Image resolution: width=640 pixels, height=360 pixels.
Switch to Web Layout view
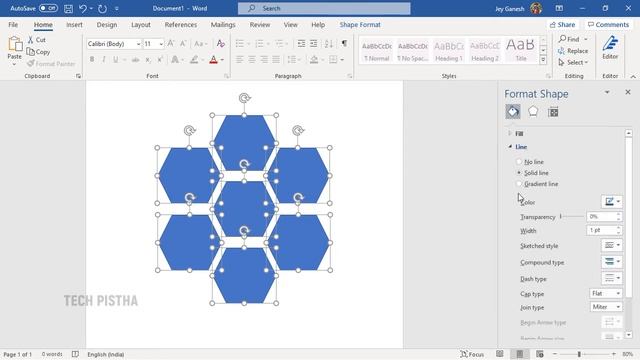(540, 354)
